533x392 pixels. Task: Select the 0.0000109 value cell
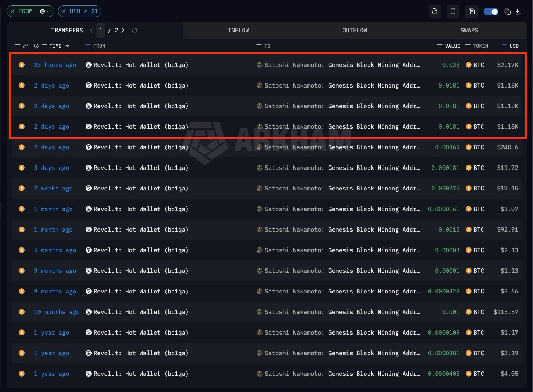point(444,332)
